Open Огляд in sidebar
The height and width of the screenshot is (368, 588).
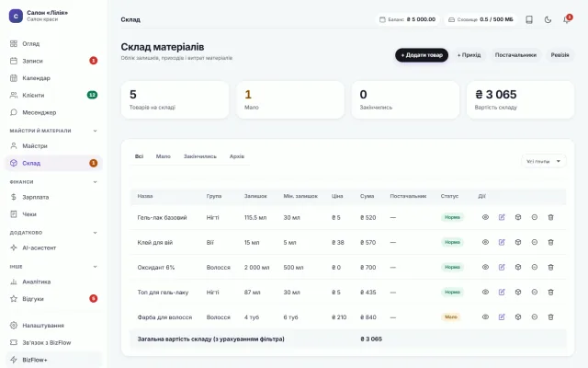point(53,43)
